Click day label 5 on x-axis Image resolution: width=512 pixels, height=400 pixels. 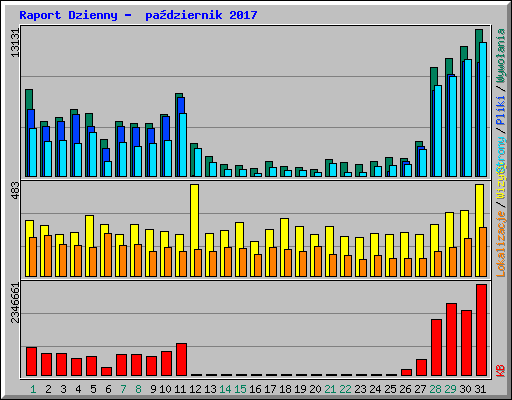click(93, 389)
